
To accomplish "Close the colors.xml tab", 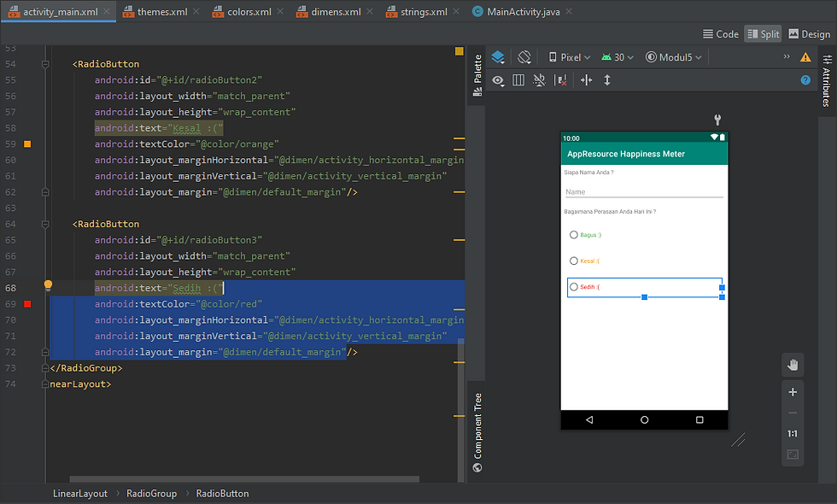I will coord(280,11).
